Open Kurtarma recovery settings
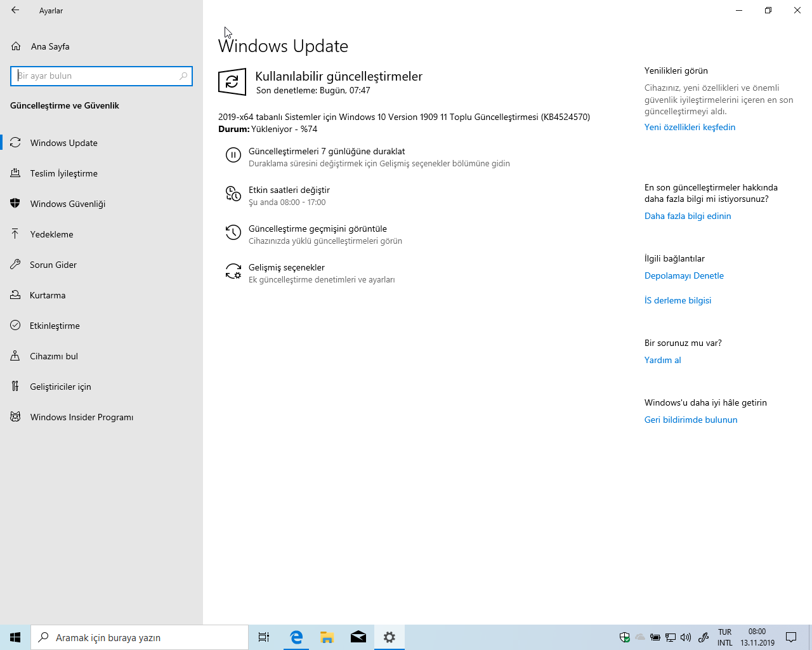 coord(101,295)
